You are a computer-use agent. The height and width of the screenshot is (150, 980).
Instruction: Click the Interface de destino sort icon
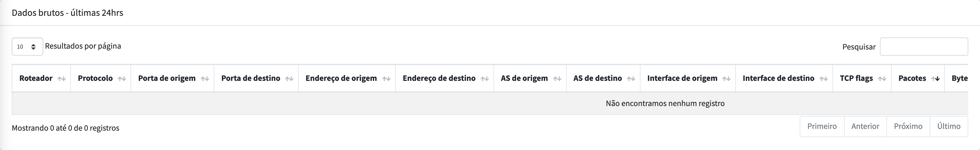click(x=824, y=79)
